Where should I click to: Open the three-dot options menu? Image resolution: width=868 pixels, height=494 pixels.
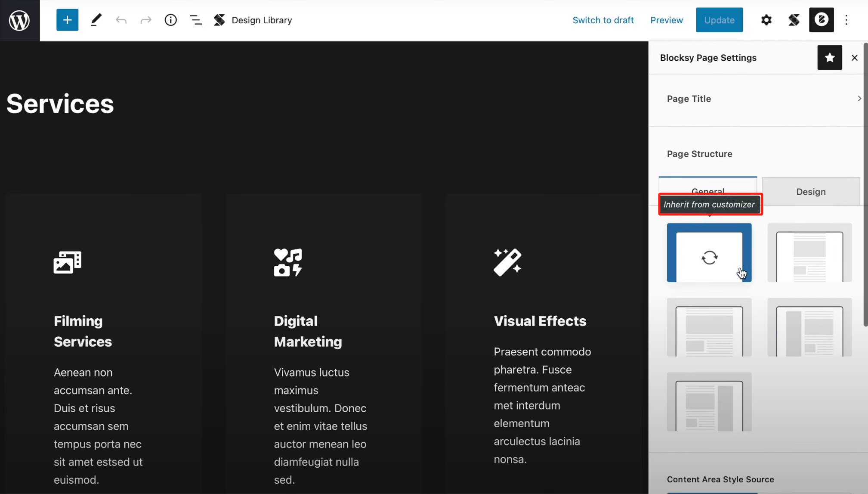pos(846,20)
